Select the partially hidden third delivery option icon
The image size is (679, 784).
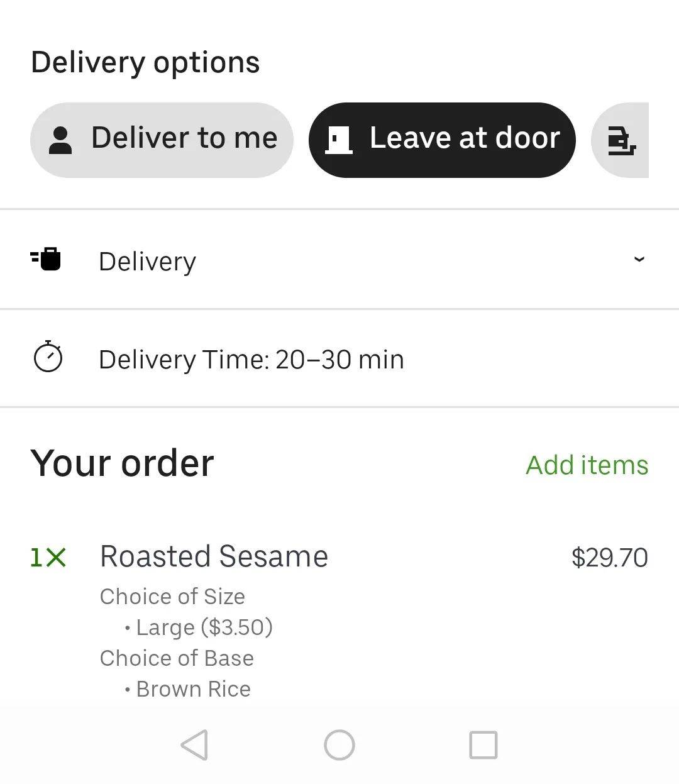pos(621,140)
